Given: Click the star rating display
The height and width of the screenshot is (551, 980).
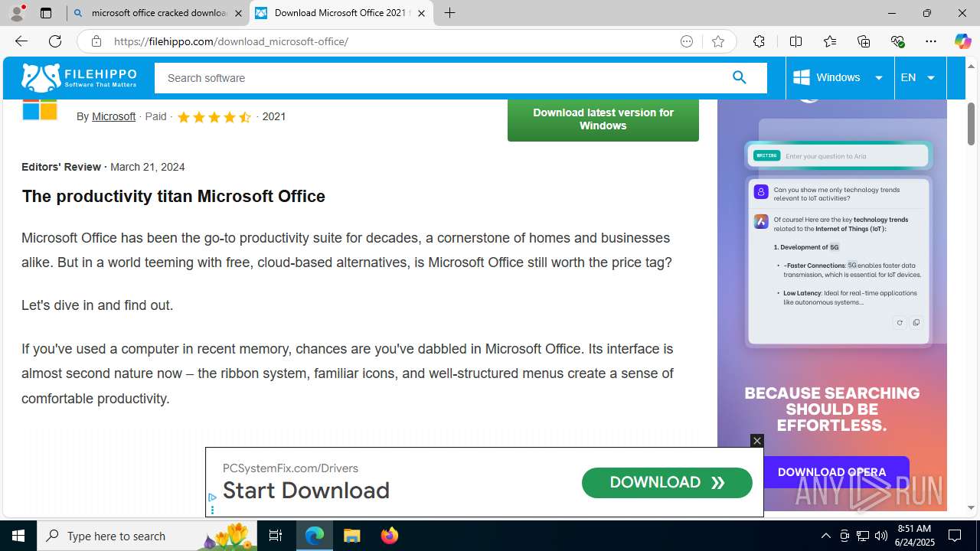Looking at the screenshot, I should pyautogui.click(x=214, y=117).
